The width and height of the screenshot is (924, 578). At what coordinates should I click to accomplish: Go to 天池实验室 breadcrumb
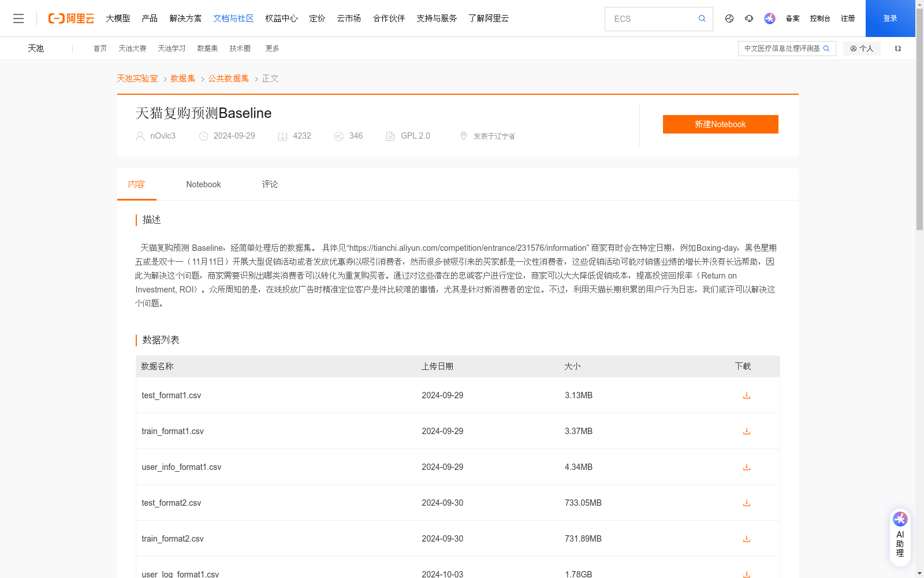click(x=137, y=79)
